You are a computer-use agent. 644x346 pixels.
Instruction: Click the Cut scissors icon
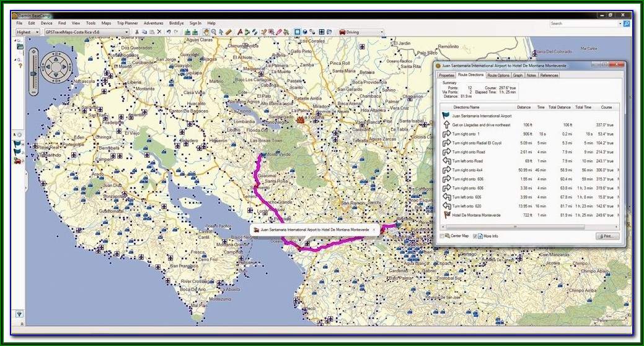tap(137, 32)
